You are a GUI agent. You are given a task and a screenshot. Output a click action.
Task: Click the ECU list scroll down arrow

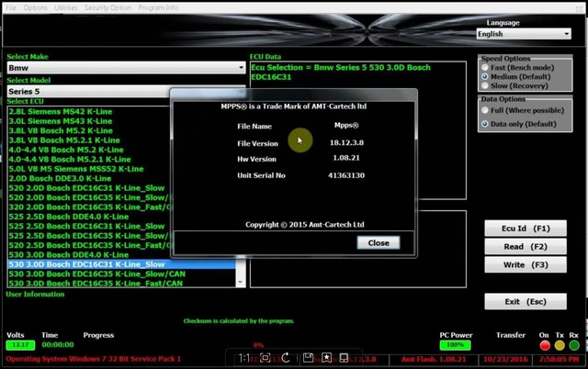click(240, 282)
